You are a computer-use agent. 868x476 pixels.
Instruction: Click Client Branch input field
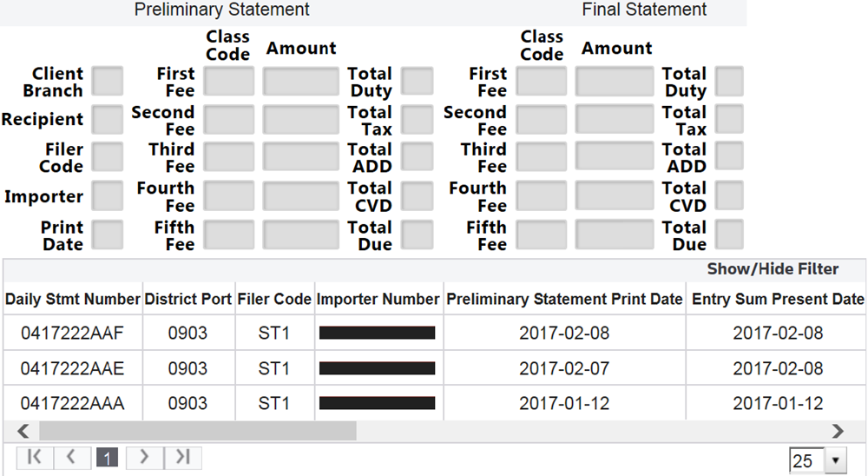pyautogui.click(x=108, y=82)
